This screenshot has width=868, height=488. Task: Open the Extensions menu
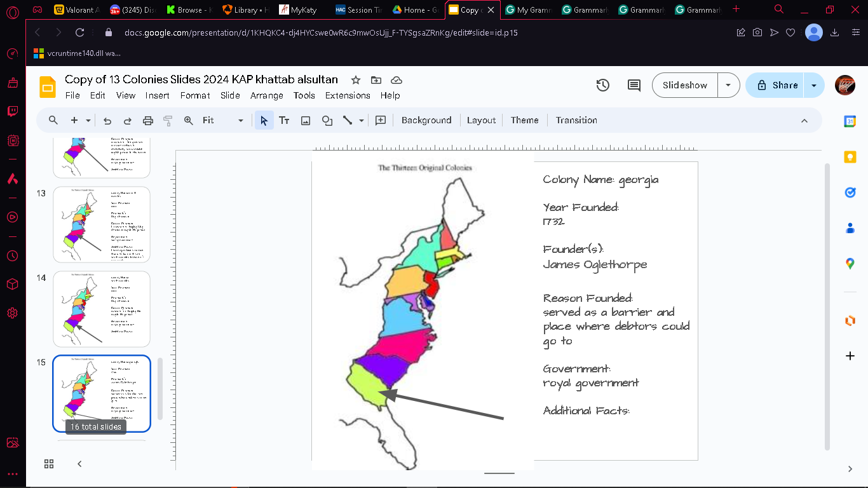click(348, 95)
